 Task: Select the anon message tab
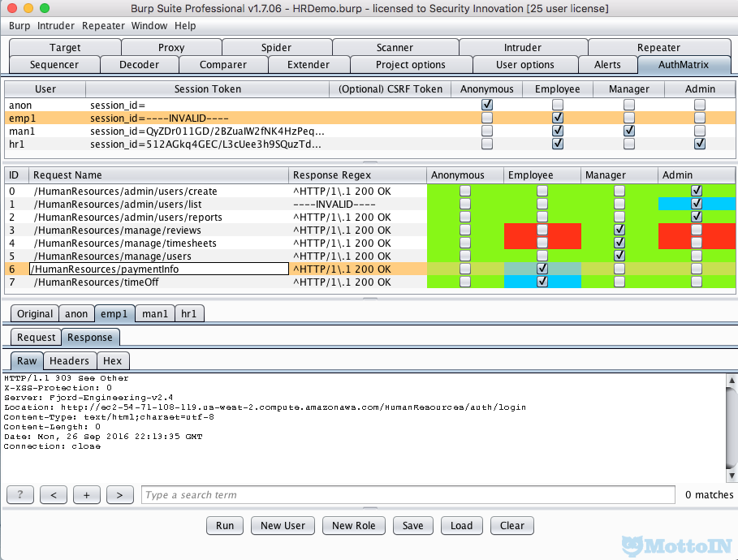coord(76,314)
